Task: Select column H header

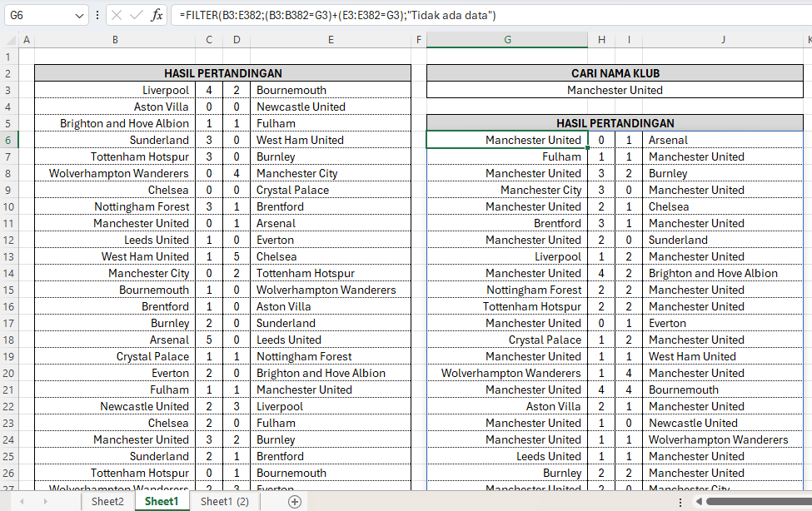Action: pos(601,40)
